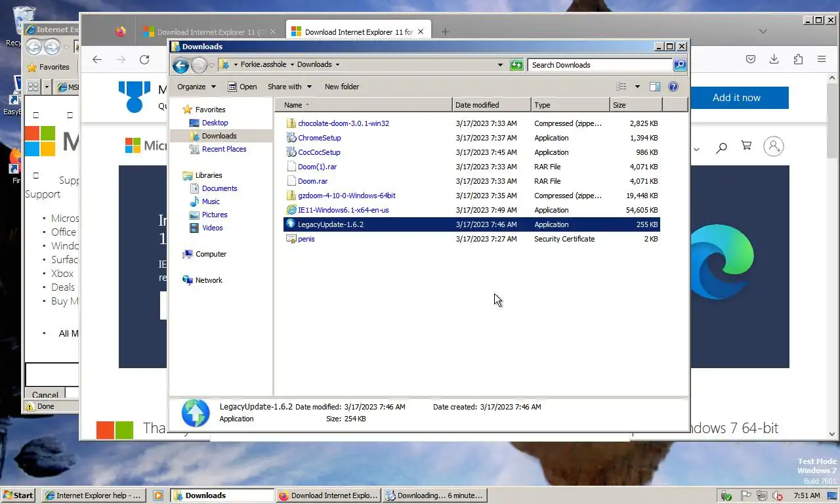
Task: Open Firefox extensions icon
Action: point(798,60)
